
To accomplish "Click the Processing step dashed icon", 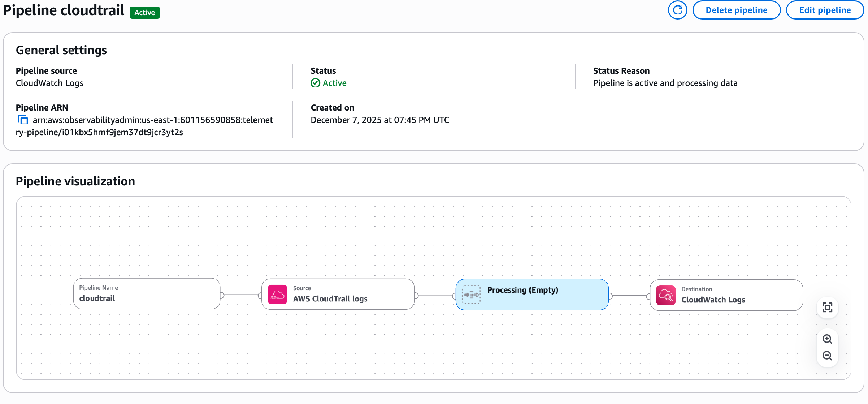I will tap(471, 295).
